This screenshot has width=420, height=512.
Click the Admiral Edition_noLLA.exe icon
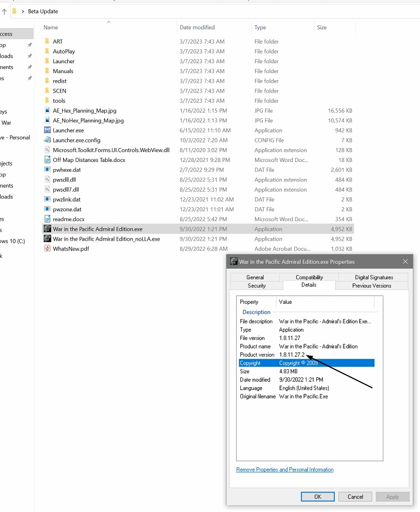47,239
